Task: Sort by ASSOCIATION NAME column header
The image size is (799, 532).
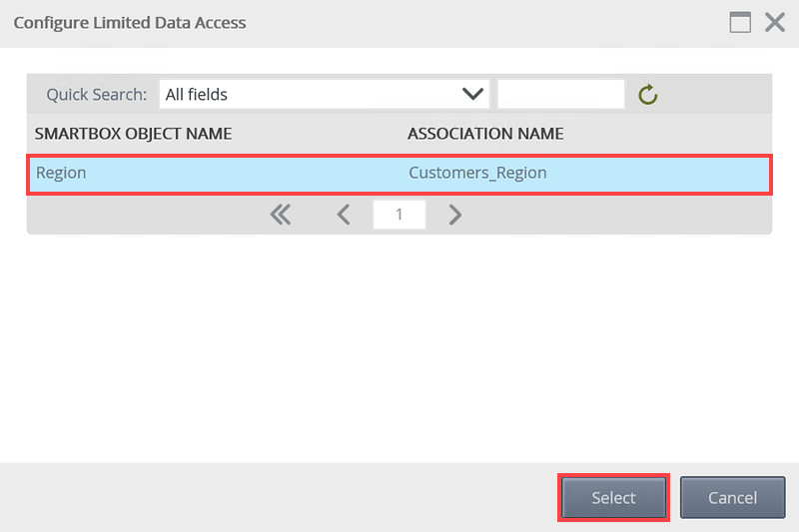Action: 485,134
